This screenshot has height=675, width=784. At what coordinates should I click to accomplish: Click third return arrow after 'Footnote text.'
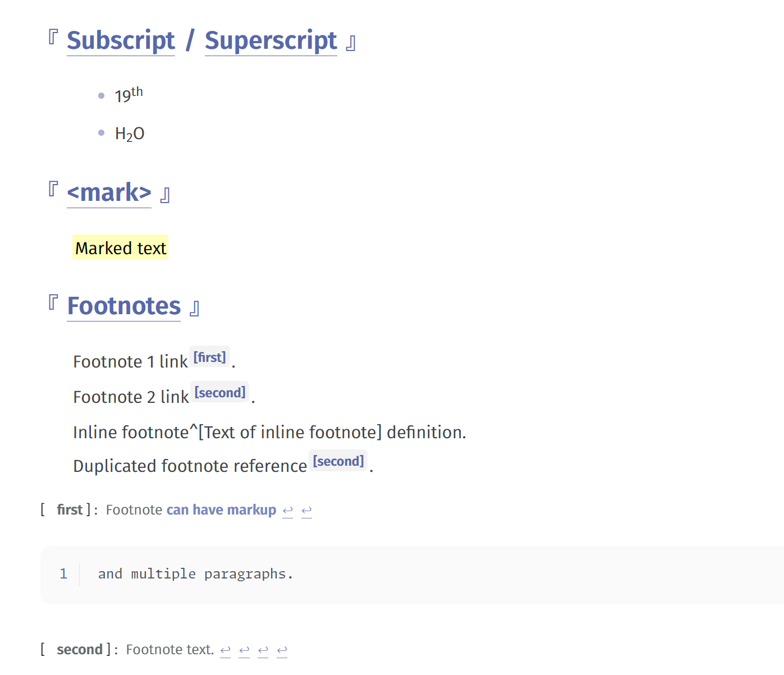tap(263, 650)
